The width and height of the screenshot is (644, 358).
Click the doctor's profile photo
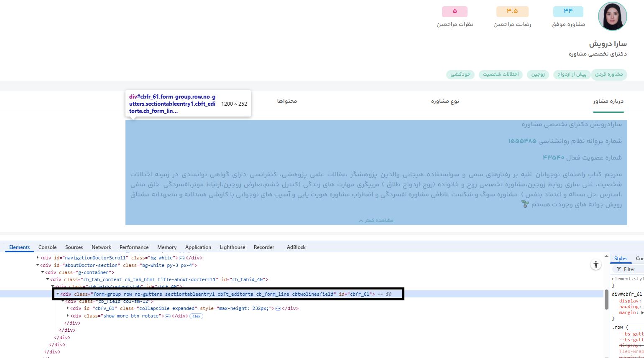coord(612,16)
